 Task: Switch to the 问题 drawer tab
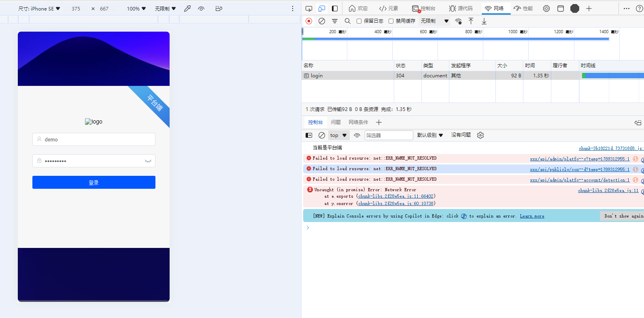point(336,122)
